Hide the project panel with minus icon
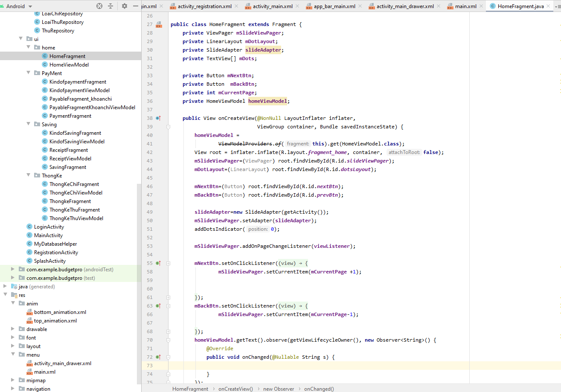The width and height of the screenshot is (561, 392). coord(136,6)
